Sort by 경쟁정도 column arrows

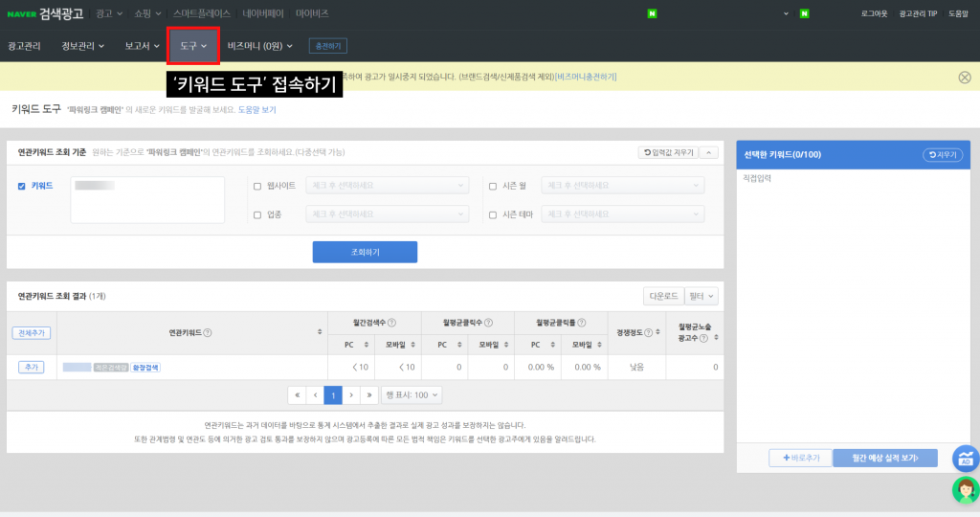(657, 332)
